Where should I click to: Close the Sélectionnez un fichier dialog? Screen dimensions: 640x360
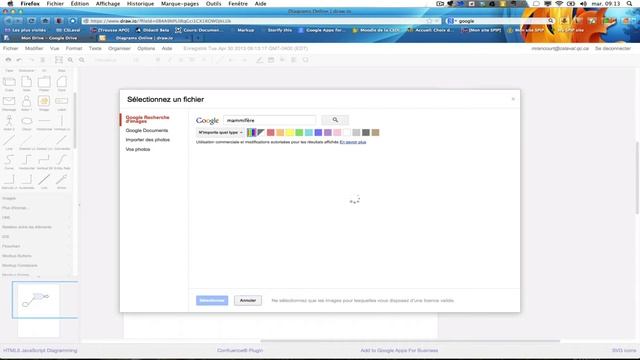(513, 99)
